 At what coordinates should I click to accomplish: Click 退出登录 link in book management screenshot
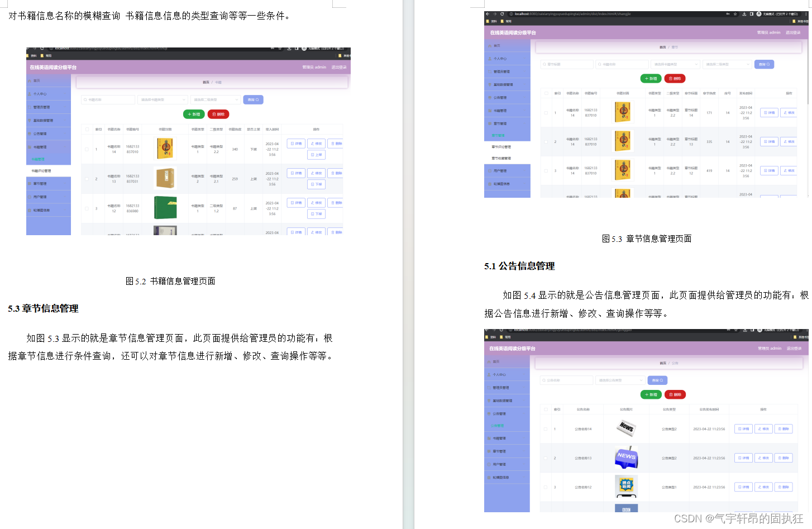click(x=339, y=67)
